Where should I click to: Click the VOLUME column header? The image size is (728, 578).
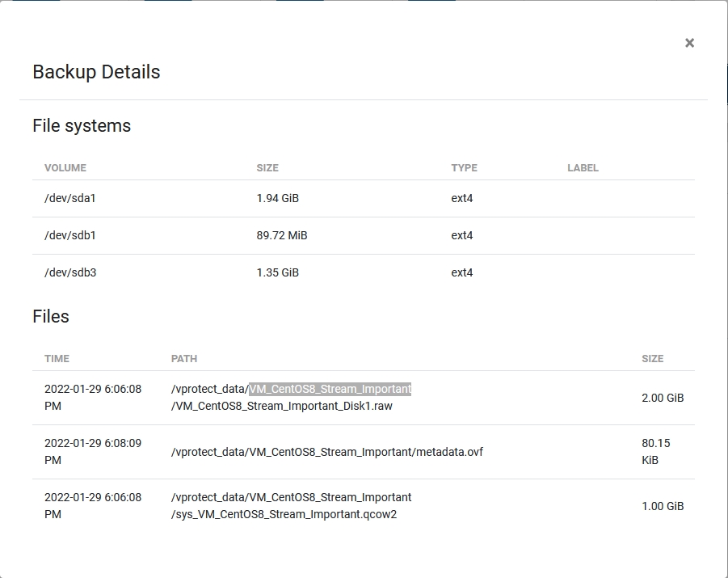65,168
